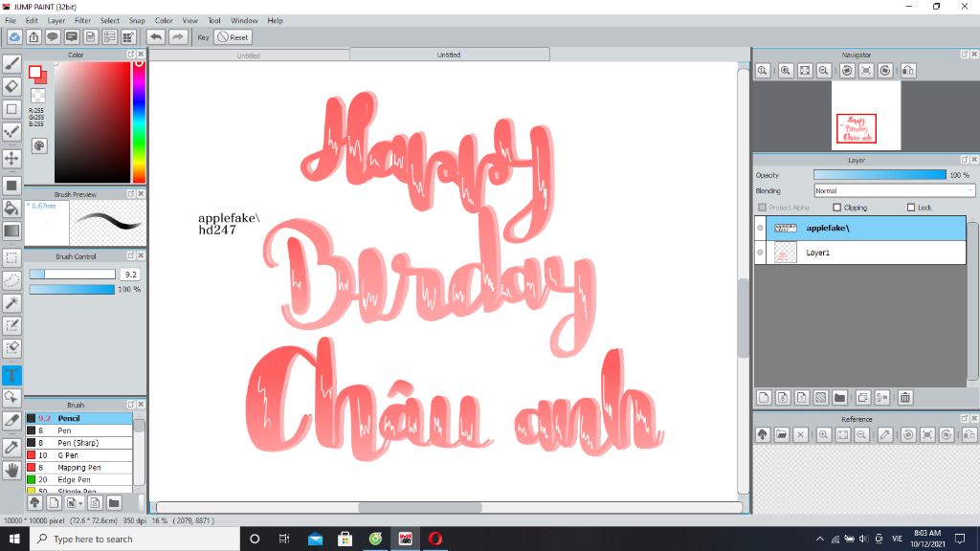Toggle visibility of Layer1

tap(760, 253)
